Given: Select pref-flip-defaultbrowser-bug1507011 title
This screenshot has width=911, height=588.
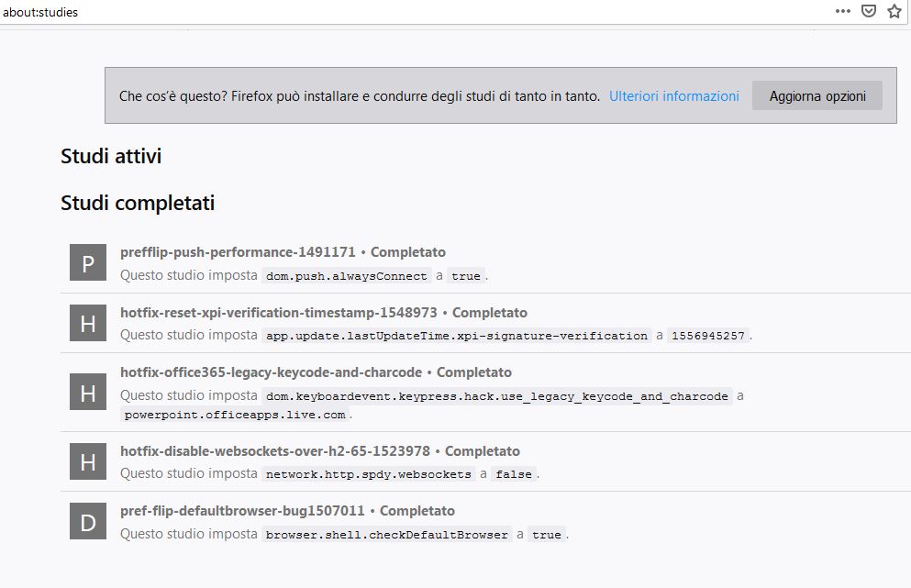Looking at the screenshot, I should pyautogui.click(x=242, y=511).
